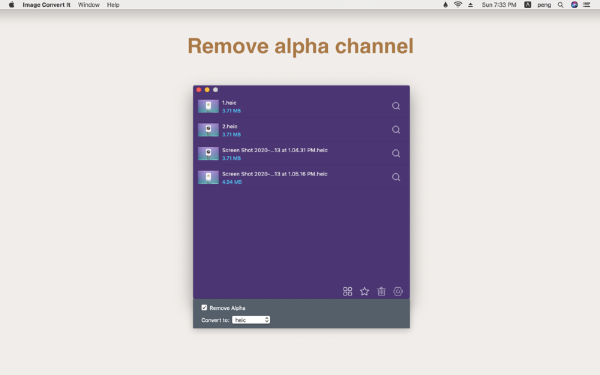Open the Window menu
Image resolution: width=600 pixels, height=375 pixels.
pyautogui.click(x=88, y=5)
